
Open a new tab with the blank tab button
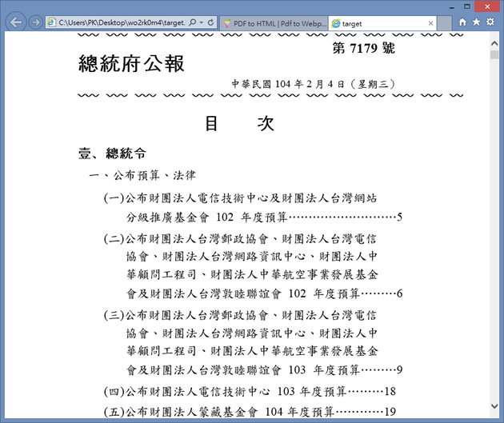click(x=445, y=23)
